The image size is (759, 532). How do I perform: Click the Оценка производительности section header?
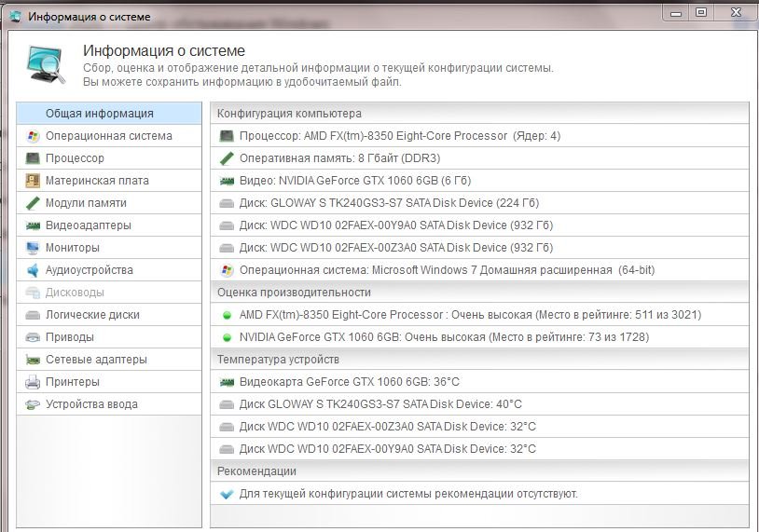479,293
